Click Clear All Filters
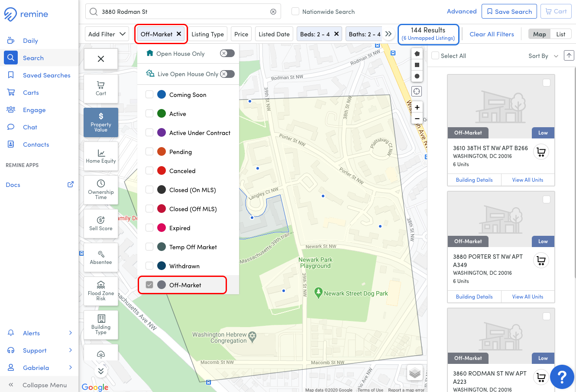 click(x=492, y=34)
